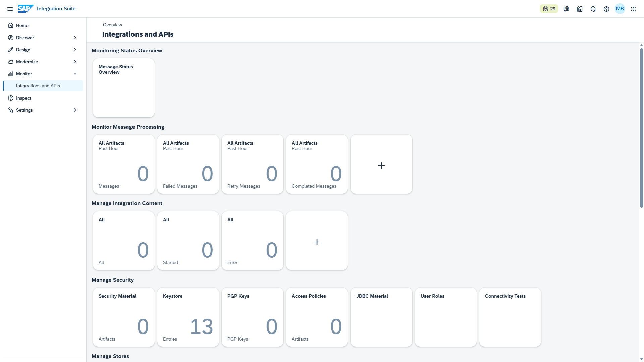644x362 pixels.
Task: Expand the Design menu chevron
Action: pos(75,50)
